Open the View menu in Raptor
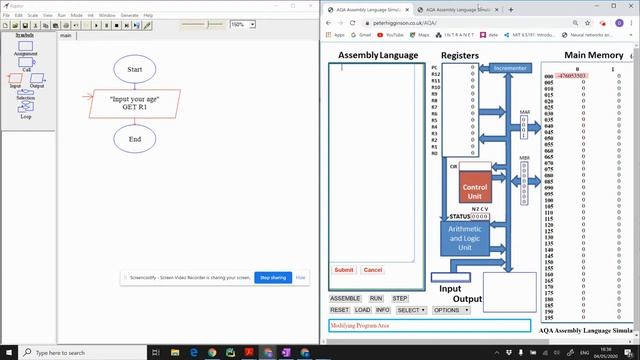This screenshot has height=360, width=640. 48,15
